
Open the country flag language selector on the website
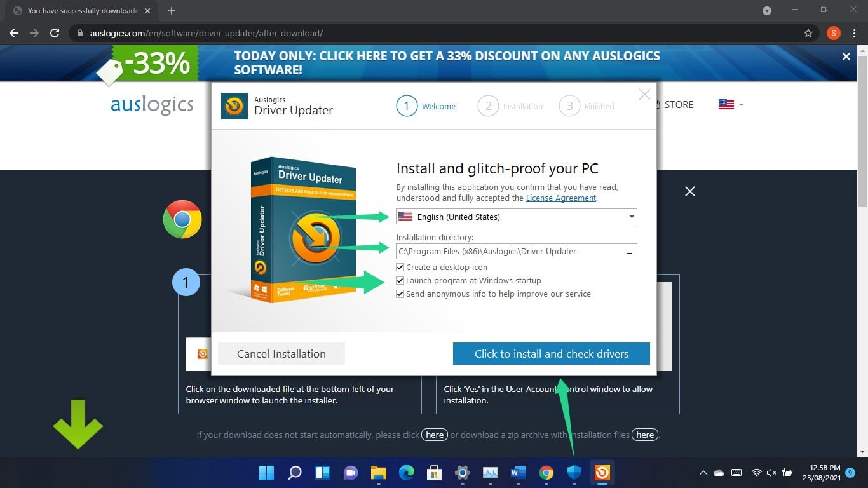[726, 104]
